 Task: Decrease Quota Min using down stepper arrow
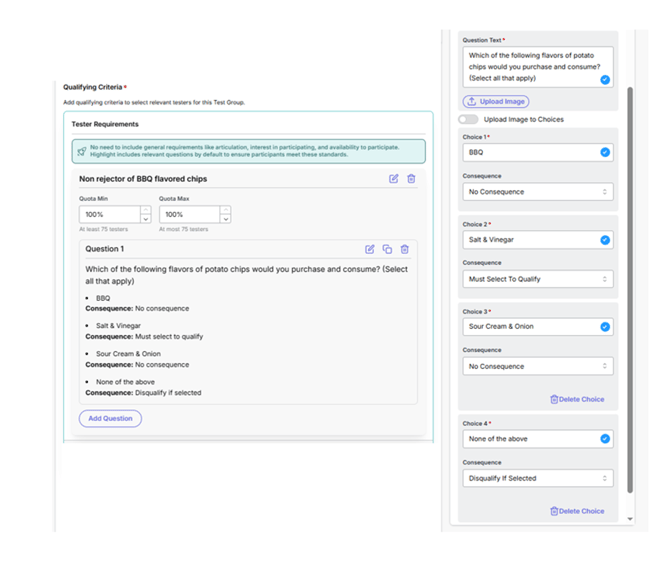point(145,219)
